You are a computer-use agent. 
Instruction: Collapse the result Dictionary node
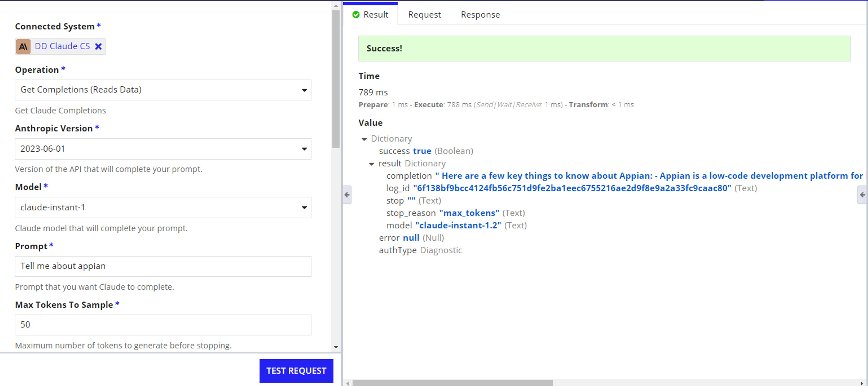pyautogui.click(x=371, y=164)
